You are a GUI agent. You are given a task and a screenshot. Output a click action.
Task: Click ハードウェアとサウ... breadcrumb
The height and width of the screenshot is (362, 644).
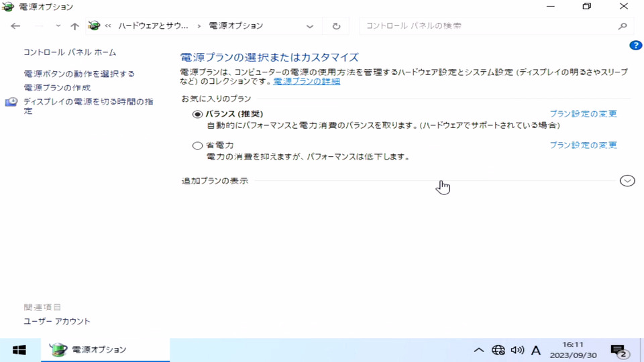pyautogui.click(x=153, y=26)
